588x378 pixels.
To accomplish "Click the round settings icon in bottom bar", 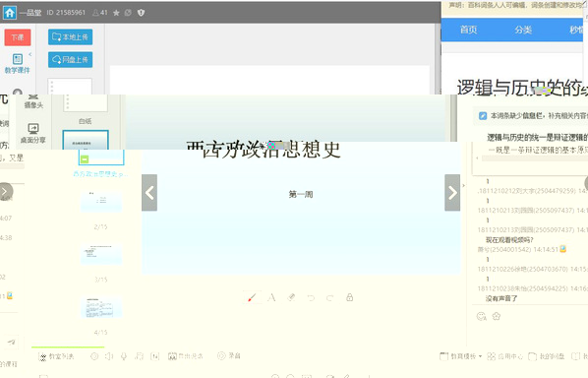I will 94,356.
